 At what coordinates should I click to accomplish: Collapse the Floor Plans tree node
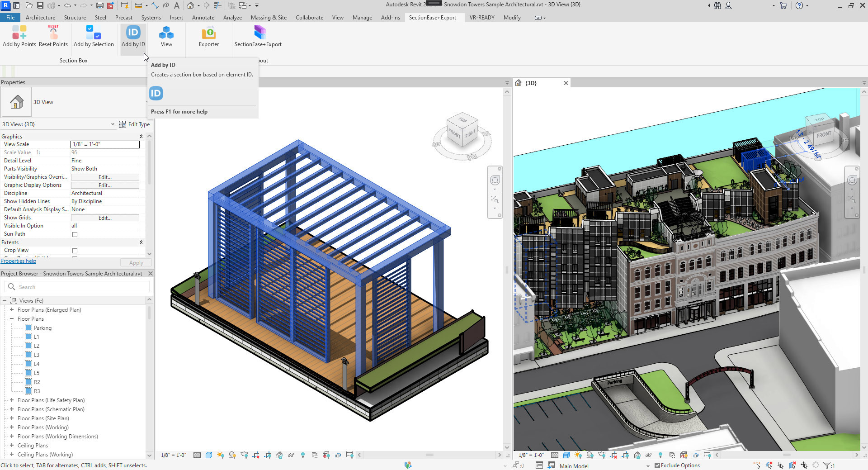coord(12,319)
